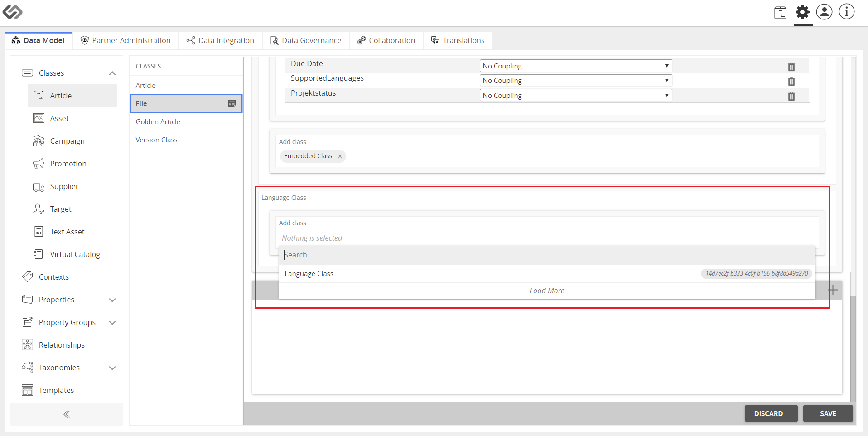Click the Campaign icon in sidebar
This screenshot has height=436, width=868.
tap(39, 141)
